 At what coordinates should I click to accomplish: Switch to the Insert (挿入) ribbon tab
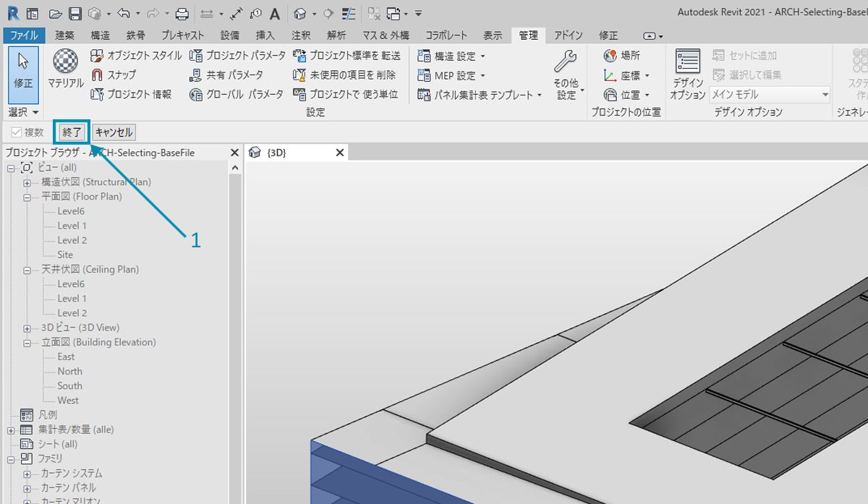tap(265, 35)
